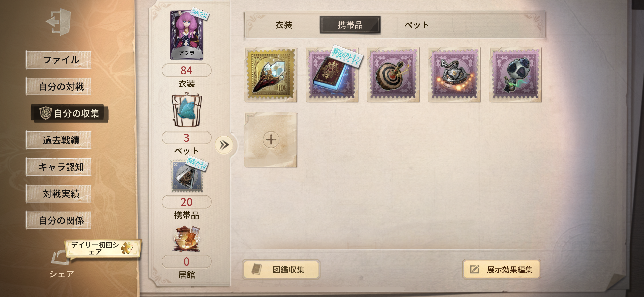This screenshot has height=297, width=644.
Task: Choose the dartboard target accessory stamp
Action: coord(393,75)
